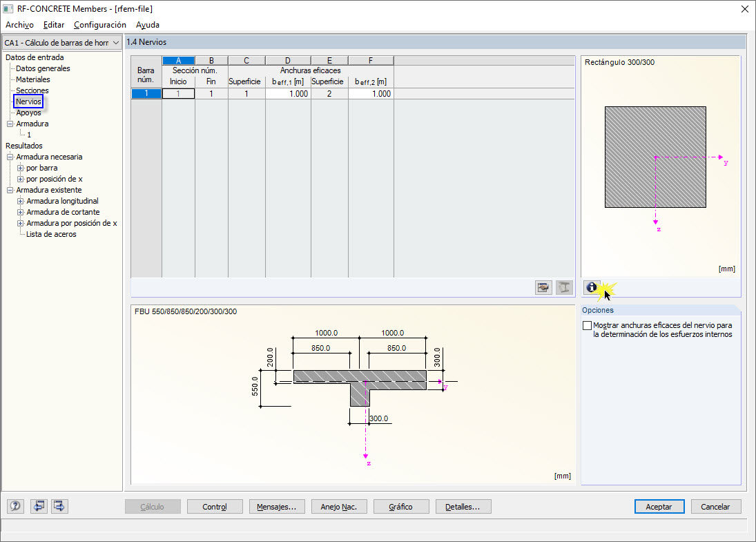
Task: Enable Mostrar anchuras eficaces del nervio
Action: (x=588, y=325)
